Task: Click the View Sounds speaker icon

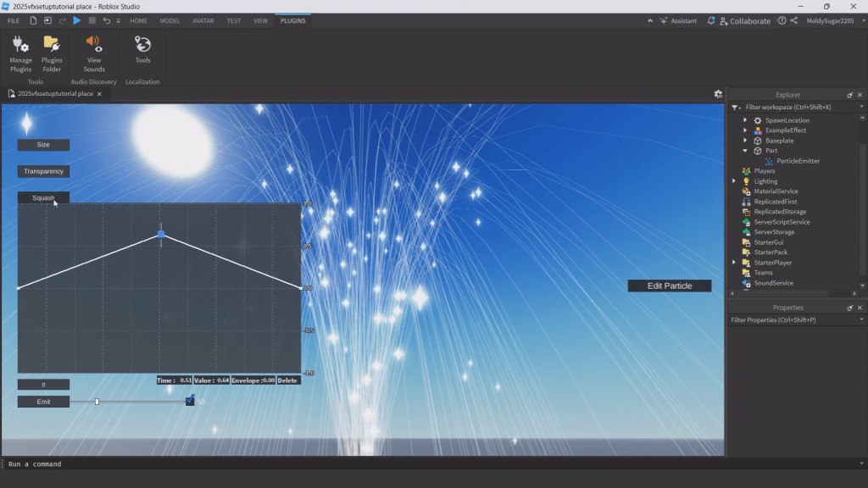Action: 93,44
